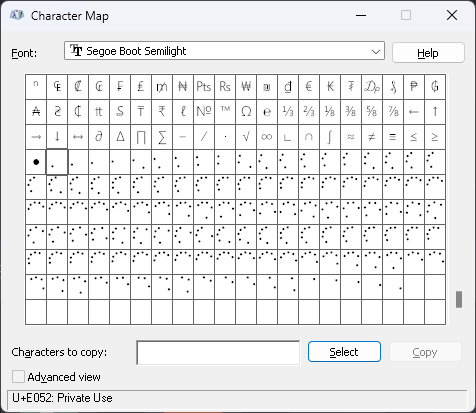Viewport: 476px width, 413px height.
Task: Choose the Peso ₱ character cell
Action: 414,87
